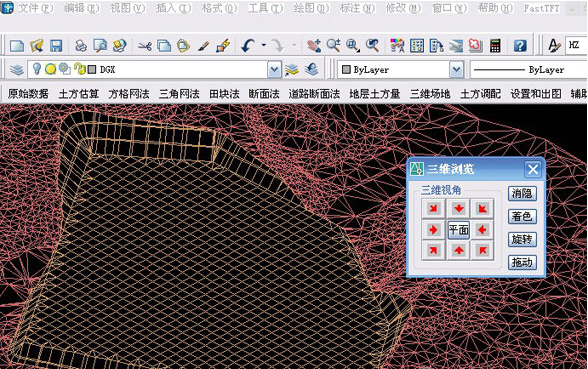Screen dimensions: 588x369
Task: Toggle the DGX layer lightbulb on/off
Action: click(x=36, y=69)
